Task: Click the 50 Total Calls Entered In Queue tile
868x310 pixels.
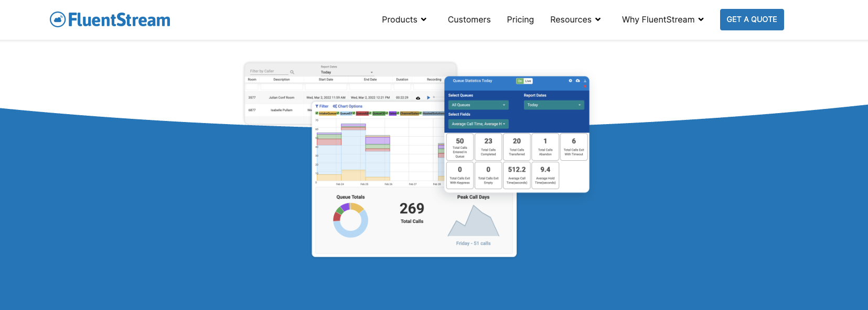Action: (x=460, y=147)
